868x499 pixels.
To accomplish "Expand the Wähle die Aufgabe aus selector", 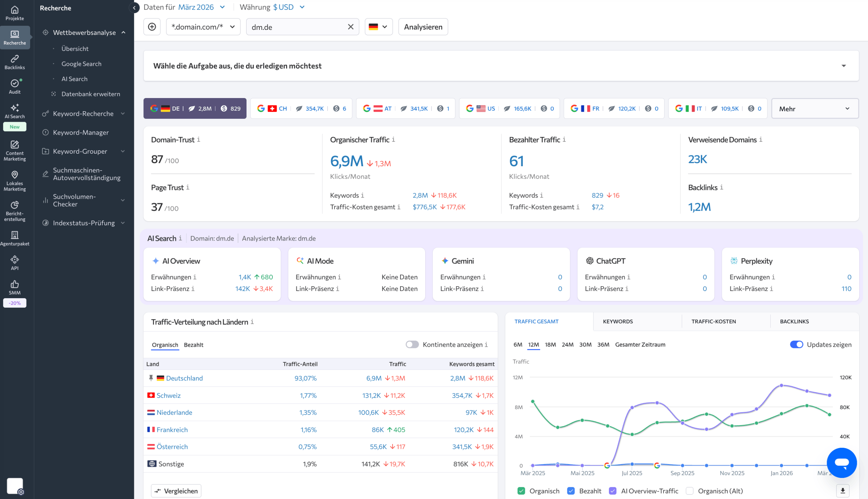I will pos(845,65).
